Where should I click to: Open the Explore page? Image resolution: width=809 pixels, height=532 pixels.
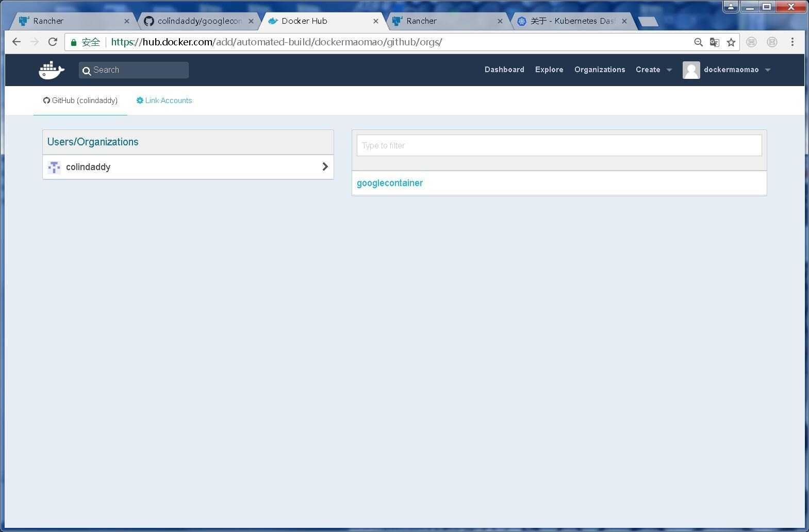(549, 70)
